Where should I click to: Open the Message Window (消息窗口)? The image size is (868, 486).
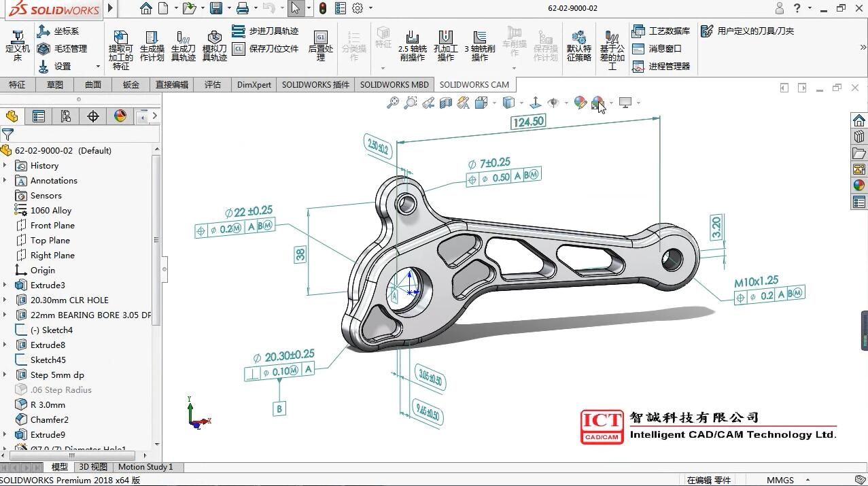tap(656, 49)
